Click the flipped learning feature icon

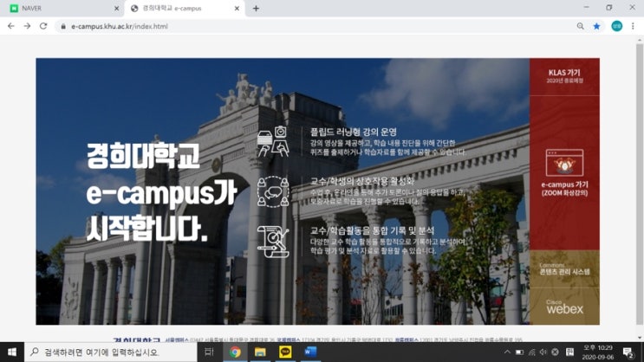[273, 142]
